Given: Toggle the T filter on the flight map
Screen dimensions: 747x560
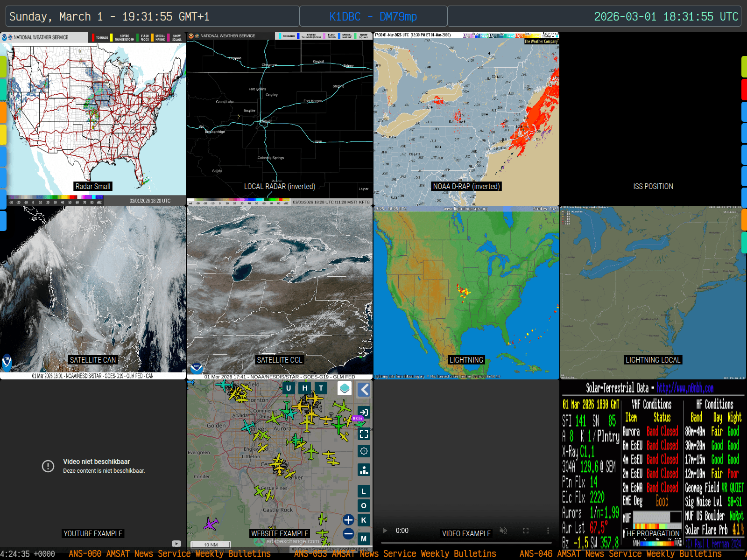Looking at the screenshot, I should pyautogui.click(x=321, y=388).
